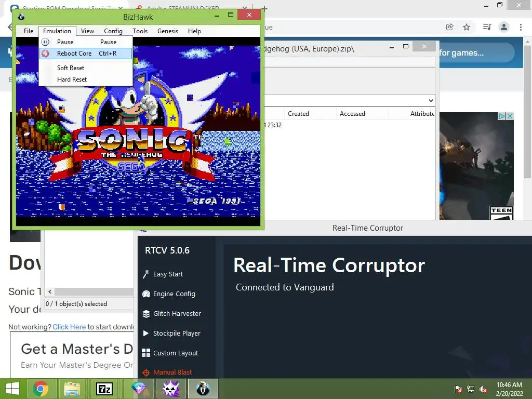
Task: Close the first Chrome tab
Action: click(x=121, y=8)
